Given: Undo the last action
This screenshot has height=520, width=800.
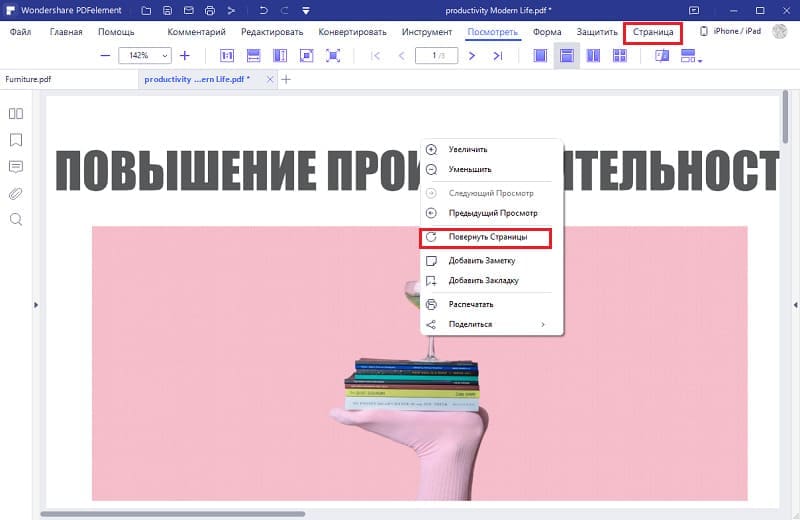Looking at the screenshot, I should pos(263,10).
